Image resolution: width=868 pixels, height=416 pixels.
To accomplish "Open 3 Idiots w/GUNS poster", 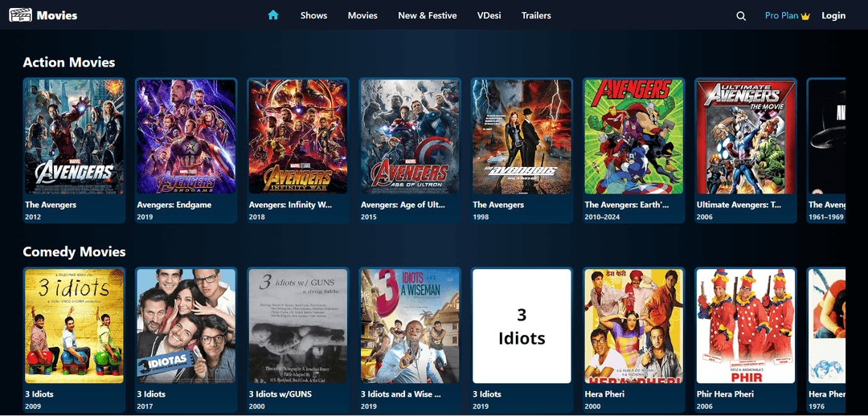I will tap(298, 326).
